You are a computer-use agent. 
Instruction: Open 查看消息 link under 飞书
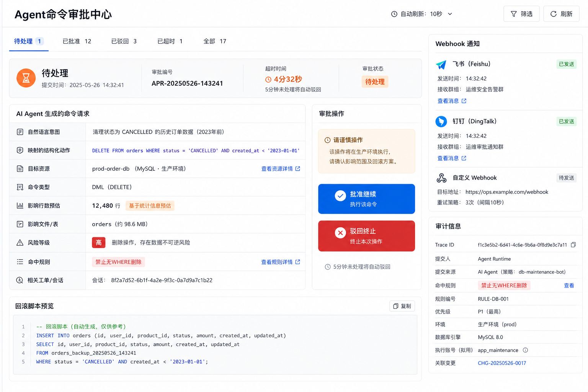click(452, 101)
